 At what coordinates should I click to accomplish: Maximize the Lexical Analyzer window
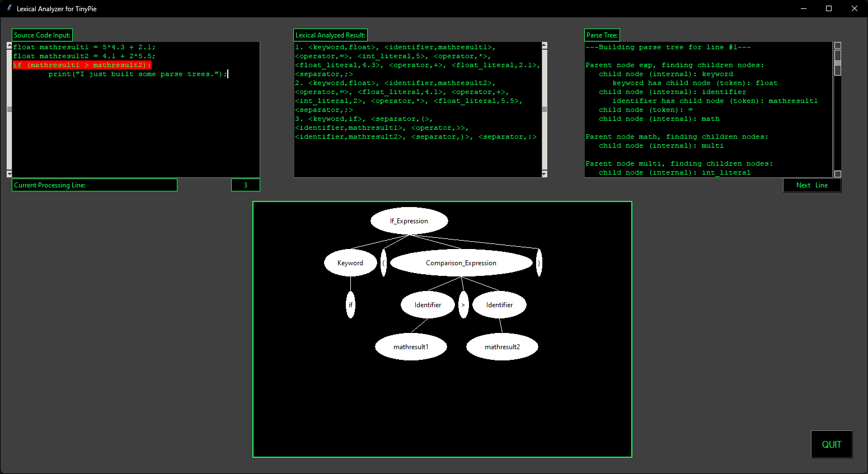(x=829, y=8)
